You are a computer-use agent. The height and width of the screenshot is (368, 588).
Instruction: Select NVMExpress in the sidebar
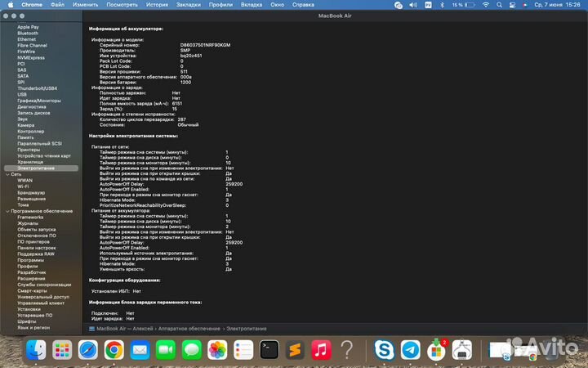coord(31,58)
